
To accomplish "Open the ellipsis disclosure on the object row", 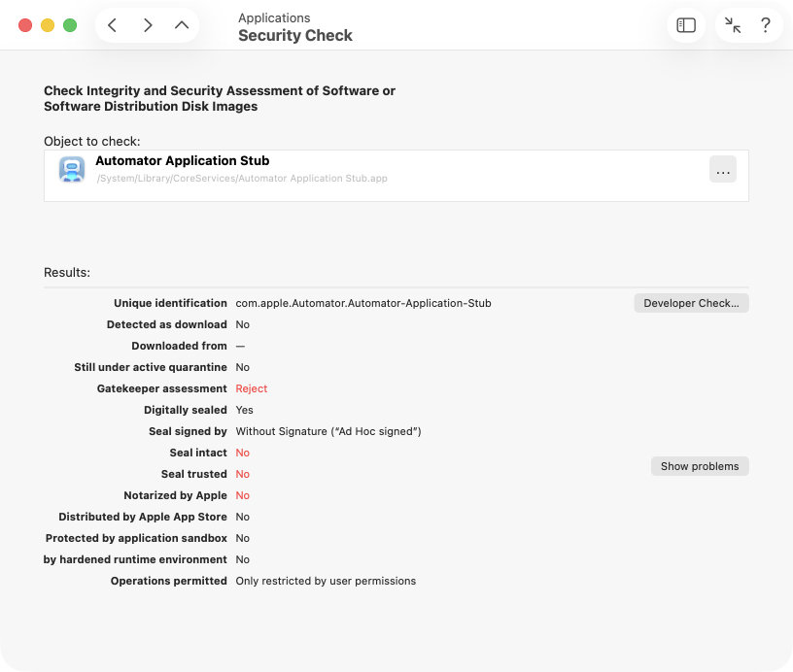I will point(723,169).
